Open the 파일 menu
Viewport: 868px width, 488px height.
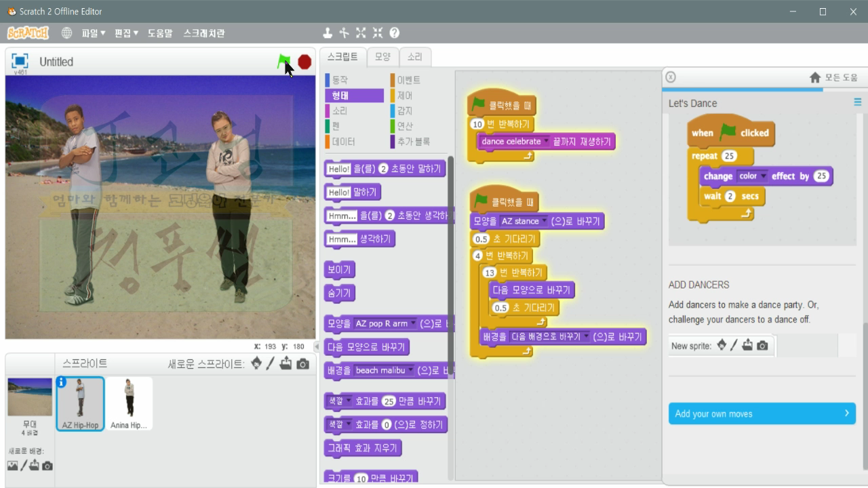[x=94, y=33]
